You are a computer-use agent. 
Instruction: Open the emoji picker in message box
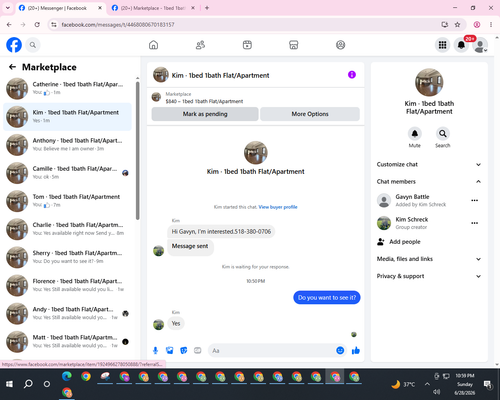340,350
